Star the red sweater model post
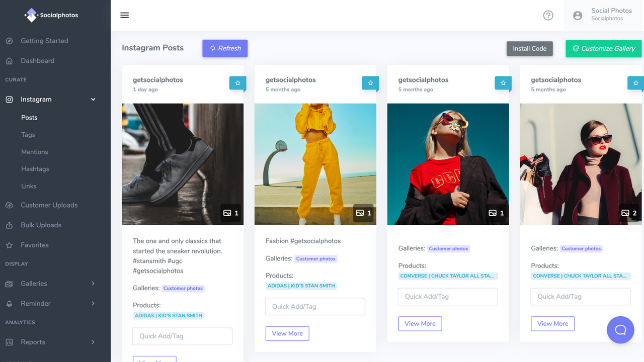 [503, 83]
